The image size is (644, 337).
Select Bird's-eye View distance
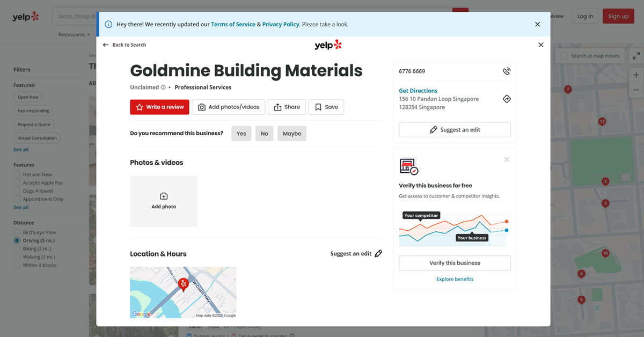(x=17, y=232)
